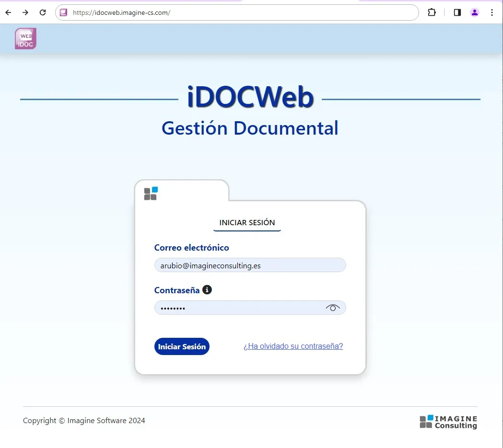Click the Iniciar Sesión button

tap(182, 346)
